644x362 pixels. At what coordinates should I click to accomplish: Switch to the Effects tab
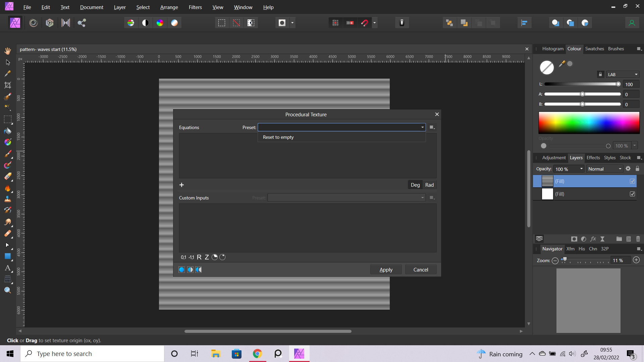pos(593,158)
